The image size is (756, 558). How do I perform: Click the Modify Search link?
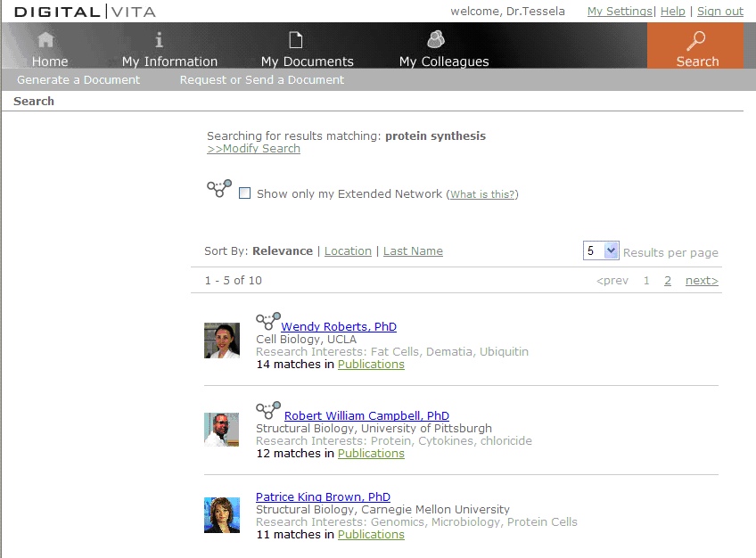[x=254, y=149]
